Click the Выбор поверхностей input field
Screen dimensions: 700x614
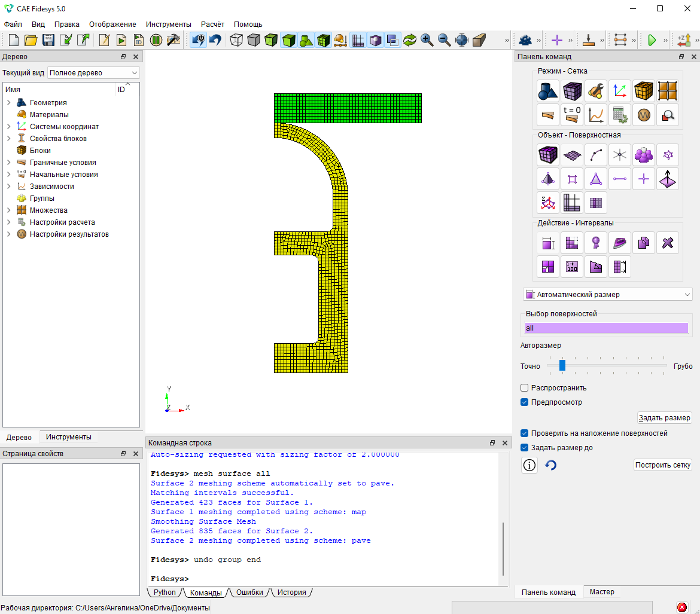[606, 328]
